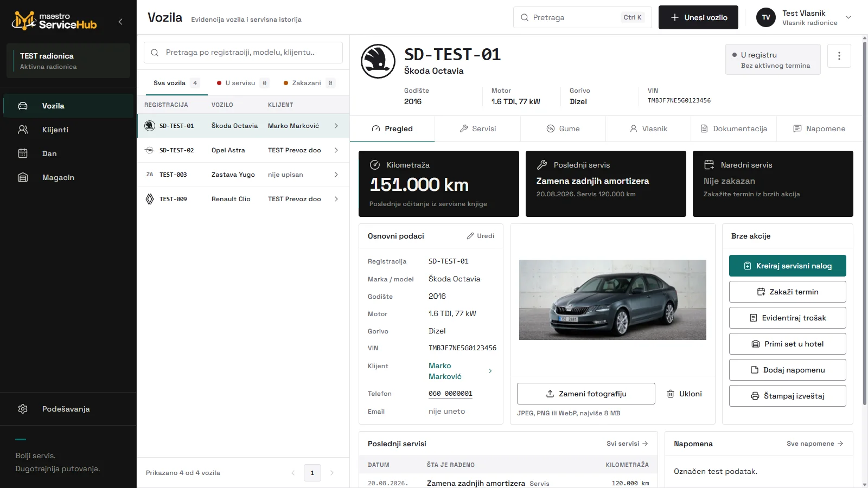
Task: Open Magacin section in sidebar
Action: 68,177
